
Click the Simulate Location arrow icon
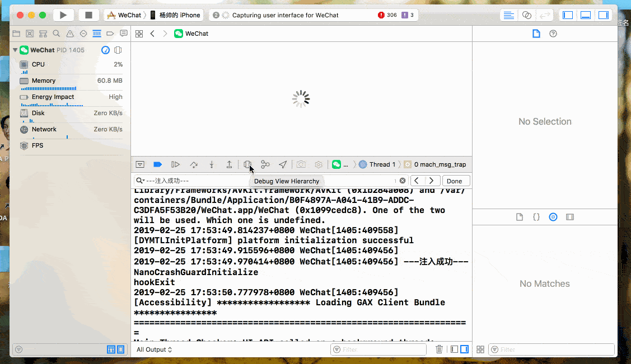click(x=283, y=164)
